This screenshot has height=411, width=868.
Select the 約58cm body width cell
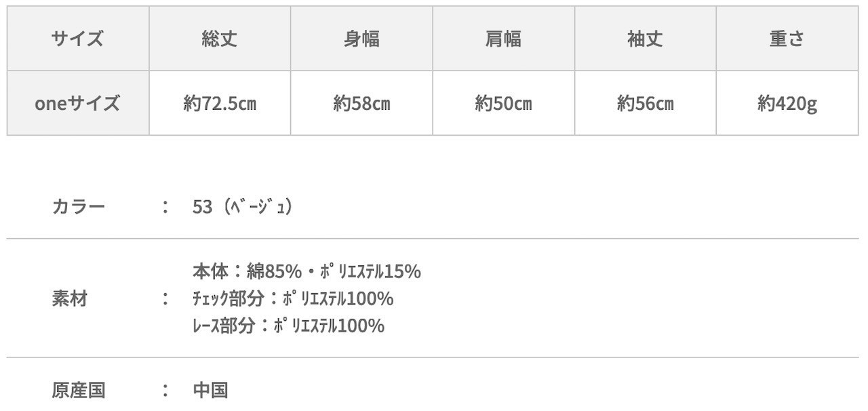[361, 104]
